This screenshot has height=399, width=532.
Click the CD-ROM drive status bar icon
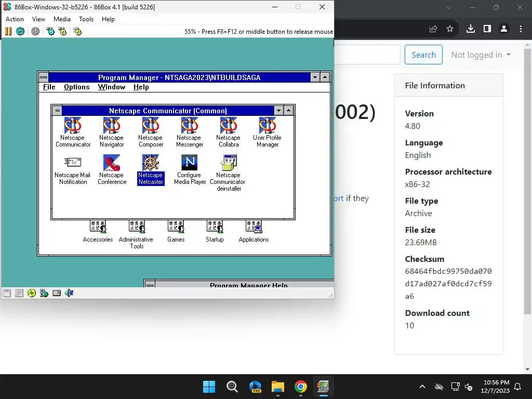pos(32,293)
